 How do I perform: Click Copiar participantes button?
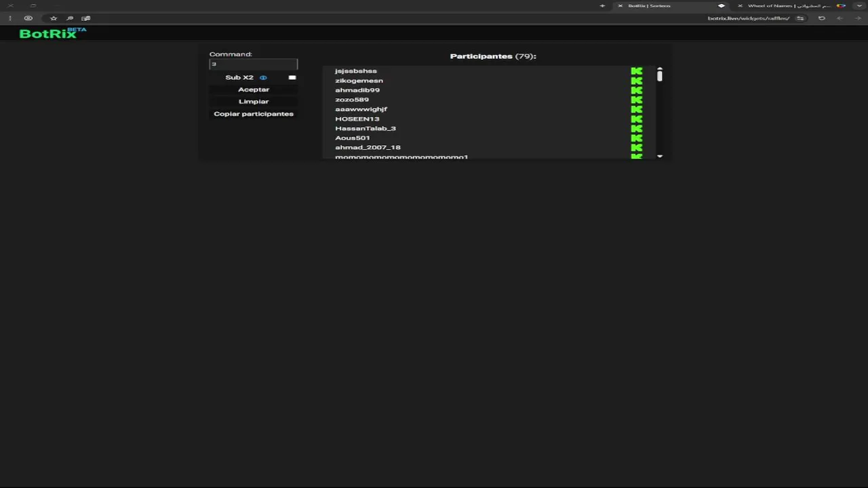click(254, 114)
